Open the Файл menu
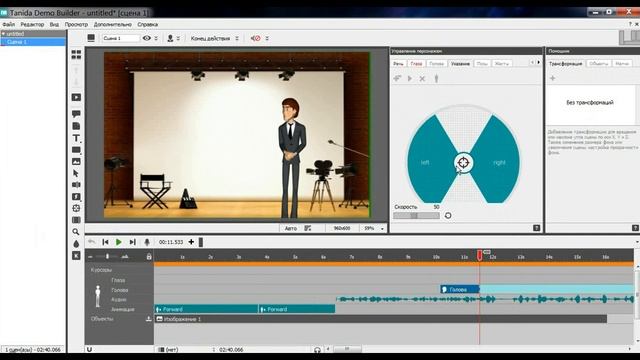Viewport: 640px width, 360px height. coord(9,24)
